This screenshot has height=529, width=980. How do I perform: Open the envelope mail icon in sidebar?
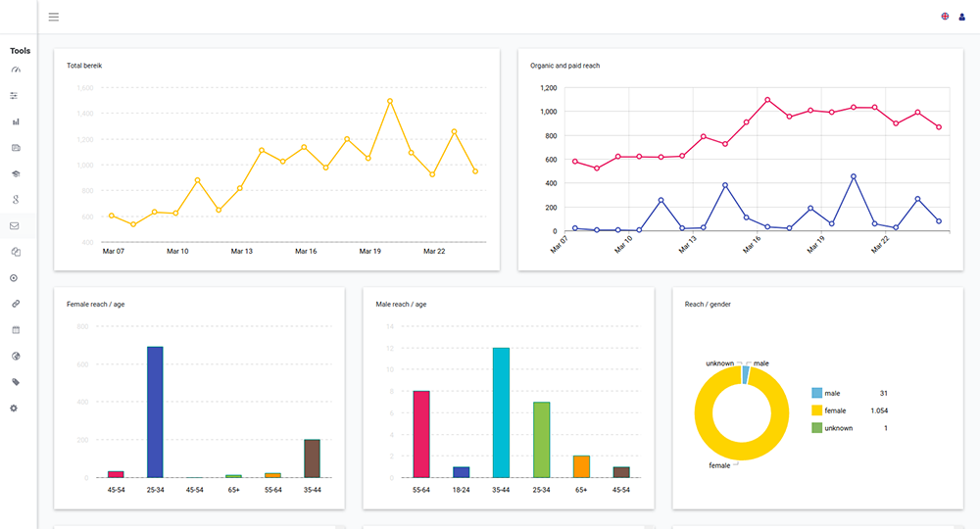pyautogui.click(x=15, y=226)
